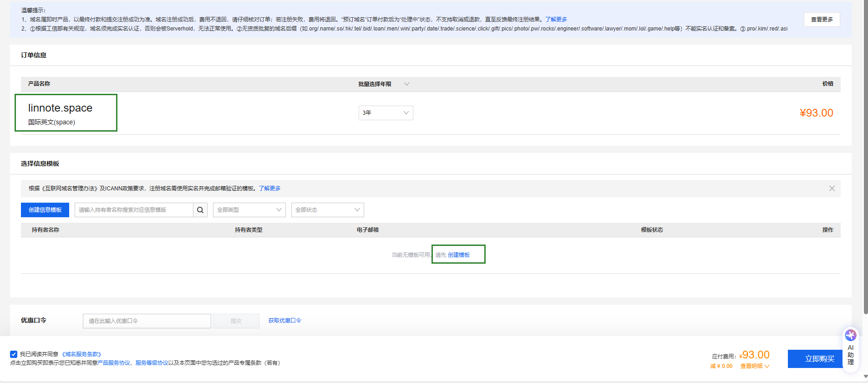Open the AI assistant floating icon
The height and width of the screenshot is (383, 868).
click(850, 336)
